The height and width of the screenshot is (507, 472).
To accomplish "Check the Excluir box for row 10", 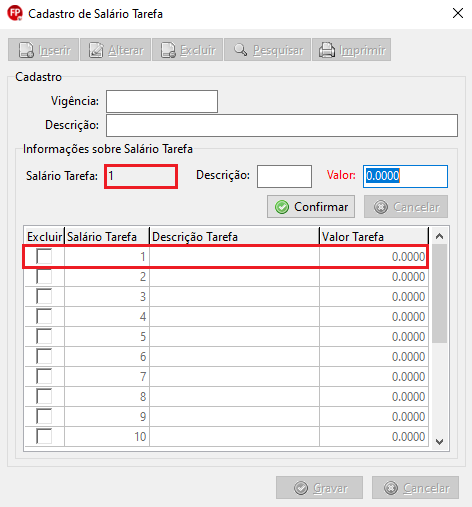I will coord(44,436).
